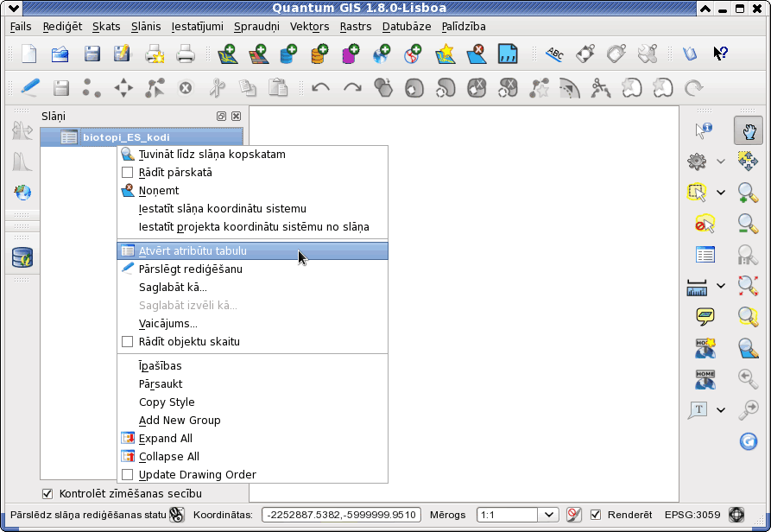This screenshot has width=771, height=532.
Task: Open the Fails menu
Action: [x=21, y=27]
